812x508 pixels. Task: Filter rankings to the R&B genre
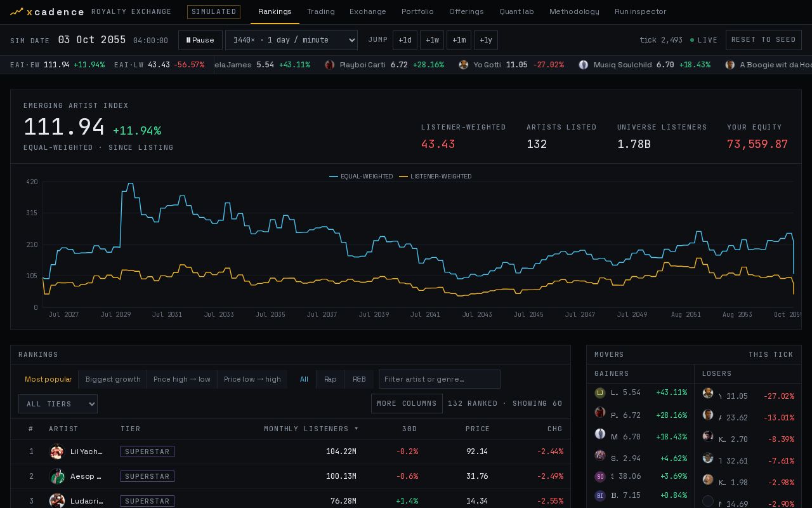click(359, 379)
